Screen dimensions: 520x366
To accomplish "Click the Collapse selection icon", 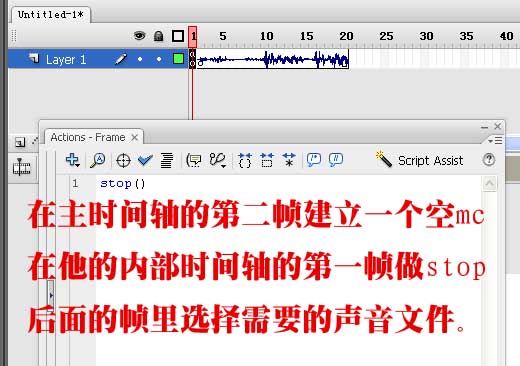I will tap(267, 160).
